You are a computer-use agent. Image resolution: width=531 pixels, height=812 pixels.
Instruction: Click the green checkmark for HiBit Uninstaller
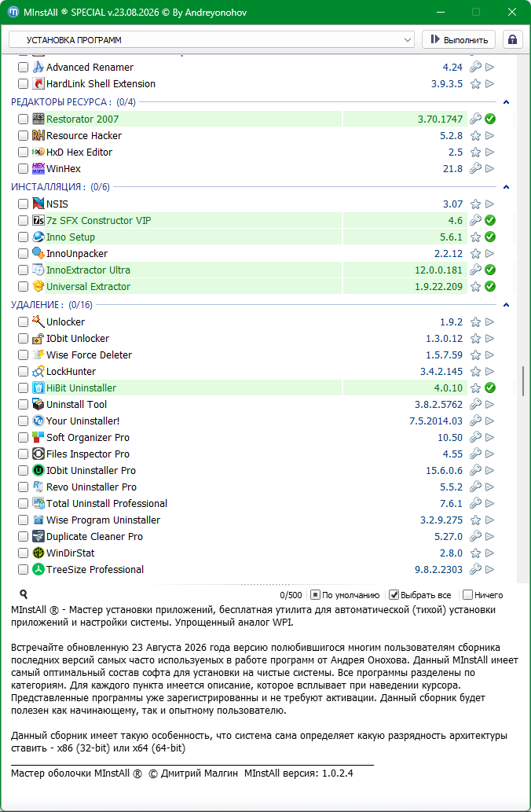(x=490, y=388)
